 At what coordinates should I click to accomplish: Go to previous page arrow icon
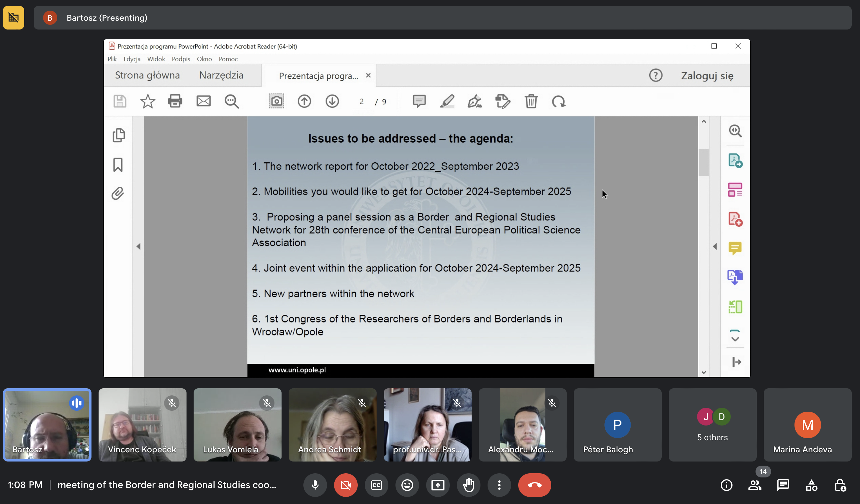[x=304, y=101]
